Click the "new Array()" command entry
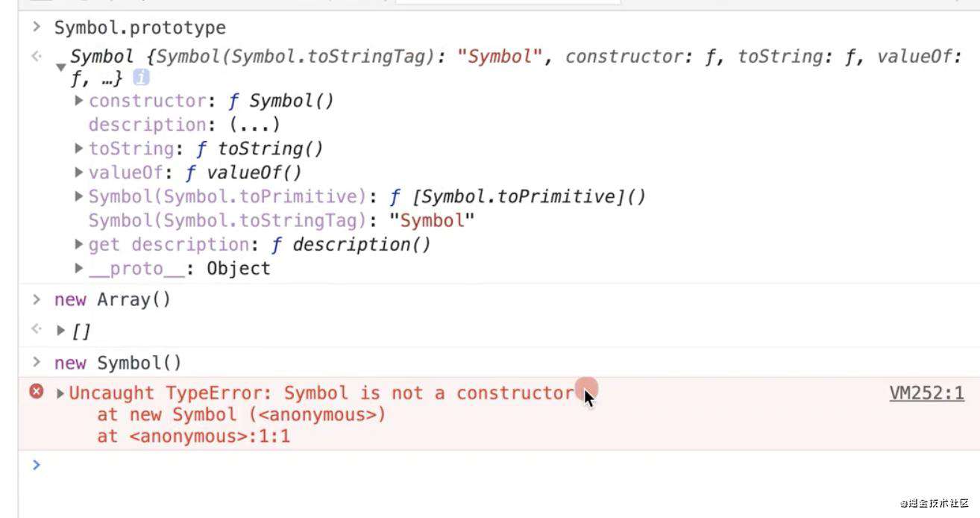This screenshot has width=980, height=518. pyautogui.click(x=113, y=300)
